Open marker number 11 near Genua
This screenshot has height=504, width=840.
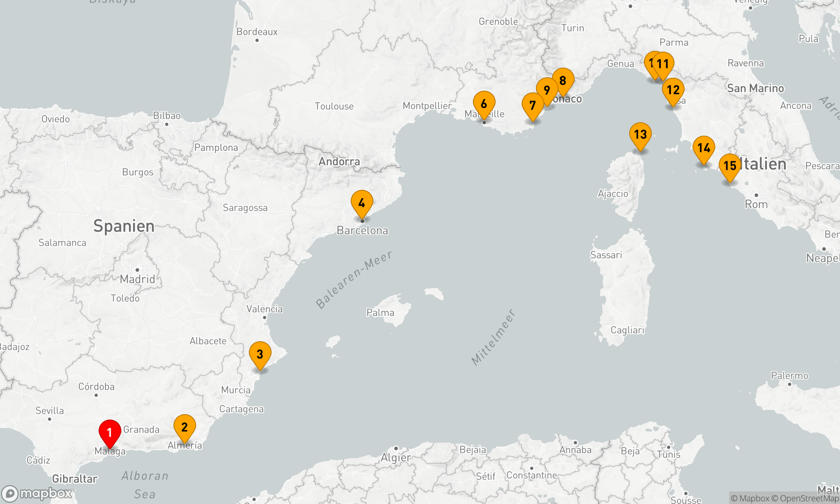[x=664, y=64]
